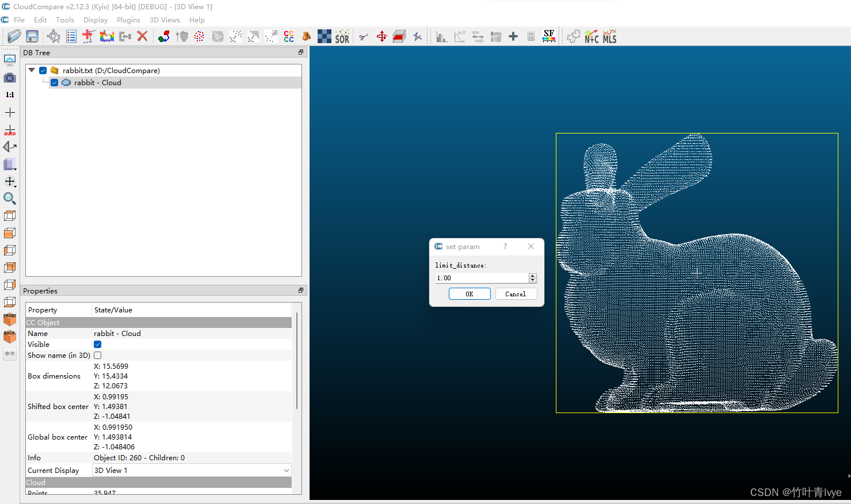The height and width of the screenshot is (504, 851).
Task: Click the camera settings icon
Action: pos(10,78)
